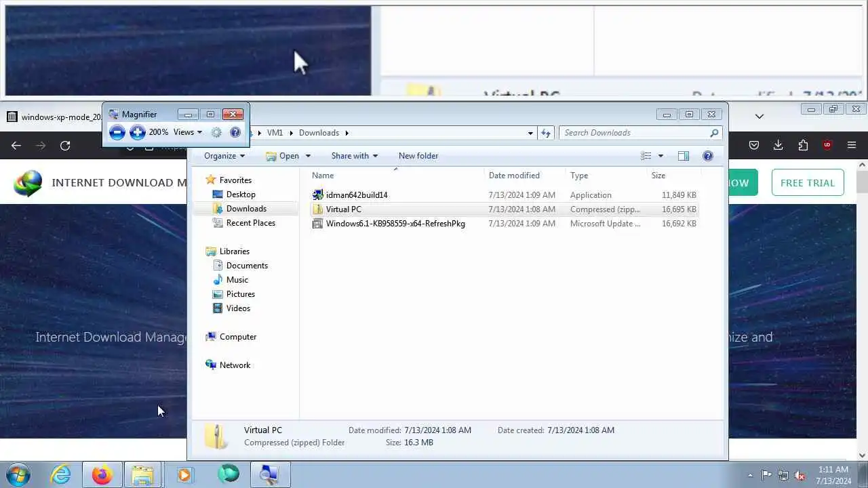This screenshot has height=488, width=868.
Task: Open Firefox hamburger menu
Action: [852, 145]
